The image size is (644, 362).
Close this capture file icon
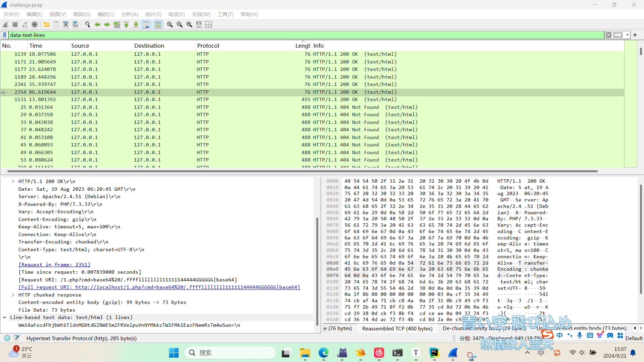click(x=66, y=25)
